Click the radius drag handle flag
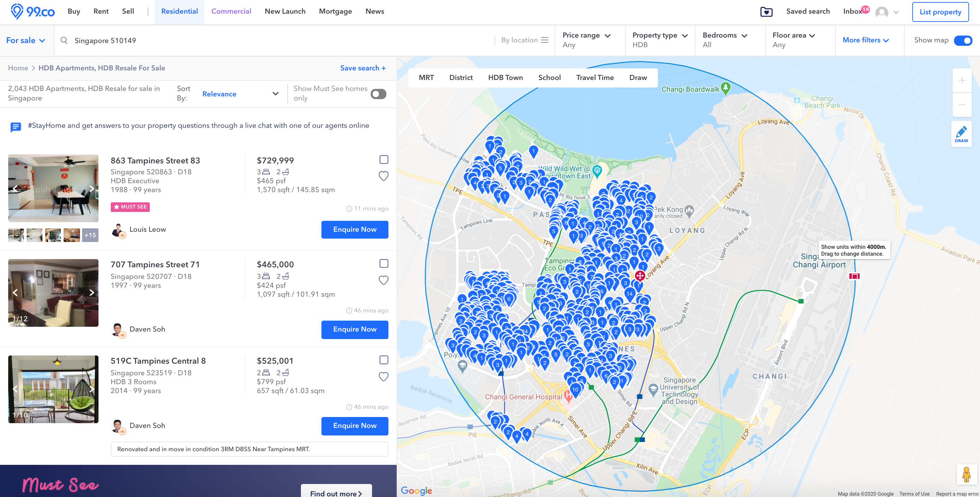This screenshot has width=980, height=497. tap(854, 276)
